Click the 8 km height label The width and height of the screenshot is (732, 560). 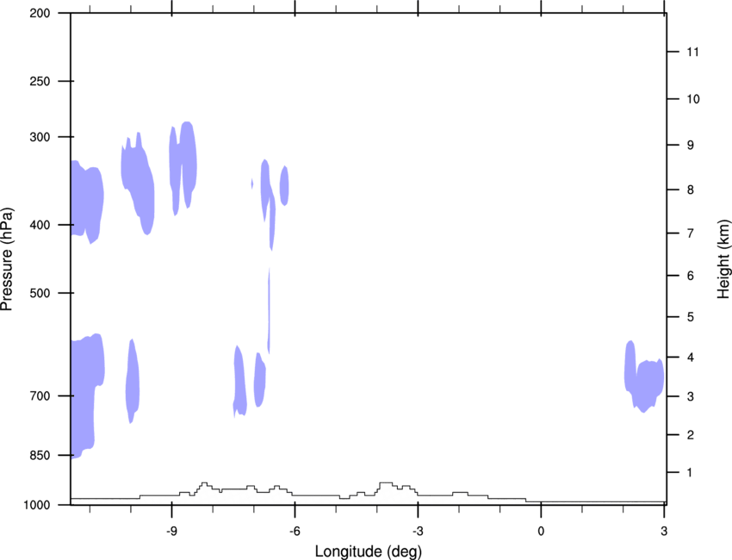691,190
